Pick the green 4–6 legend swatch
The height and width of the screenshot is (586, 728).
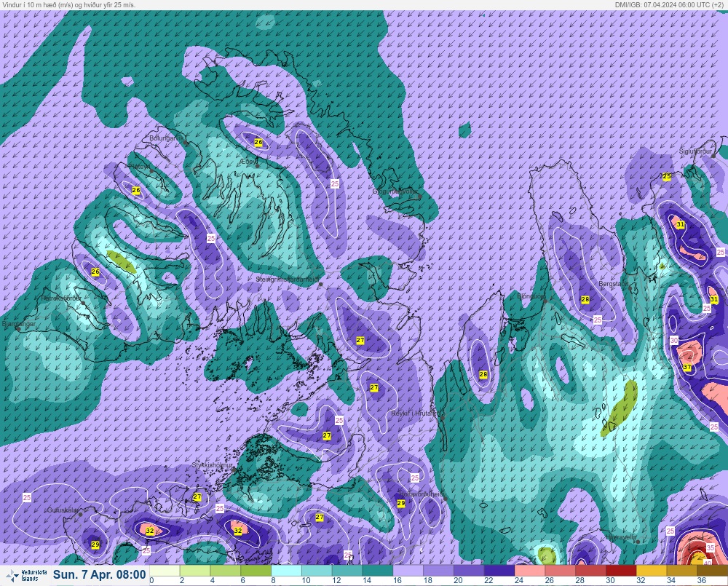[x=226, y=570]
